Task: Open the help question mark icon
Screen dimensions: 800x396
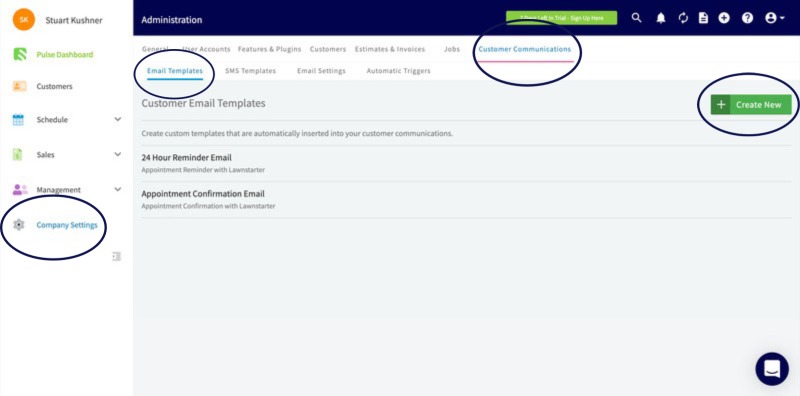Action: click(747, 18)
